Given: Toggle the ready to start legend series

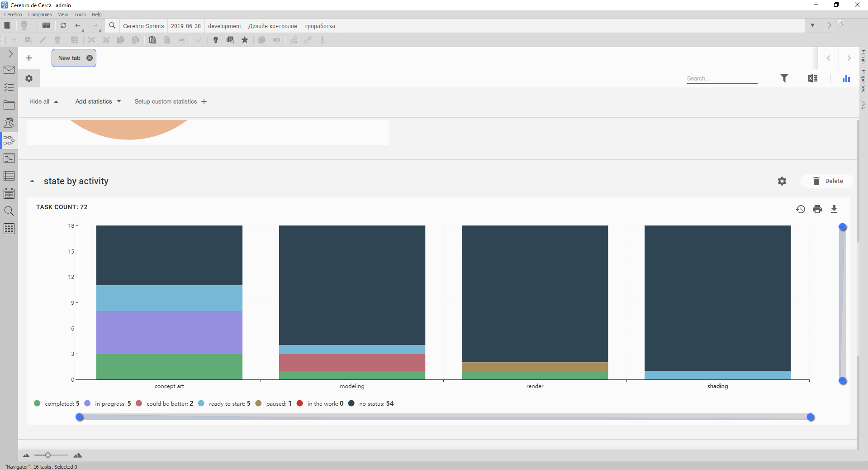Looking at the screenshot, I should (224, 403).
